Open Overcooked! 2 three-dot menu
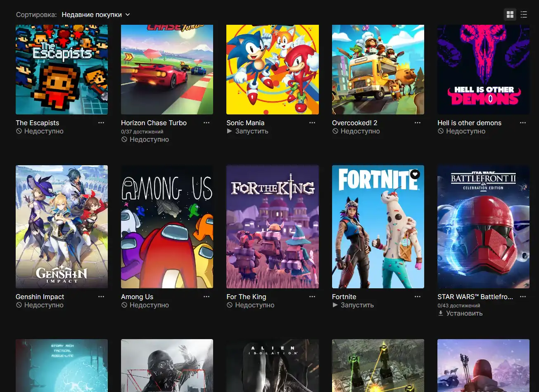539x392 pixels. 418,123
